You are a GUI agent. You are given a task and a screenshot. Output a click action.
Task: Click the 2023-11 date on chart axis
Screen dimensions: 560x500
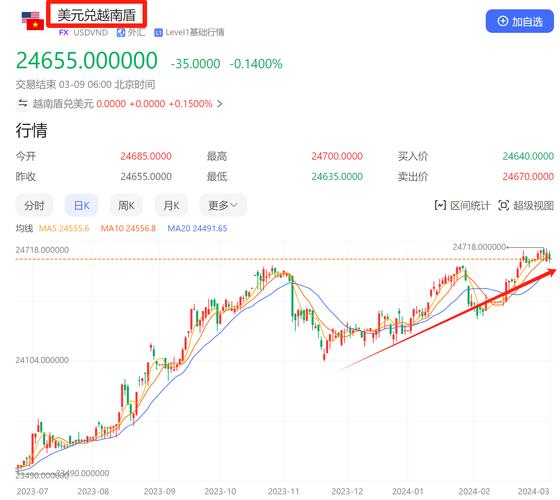(284, 491)
